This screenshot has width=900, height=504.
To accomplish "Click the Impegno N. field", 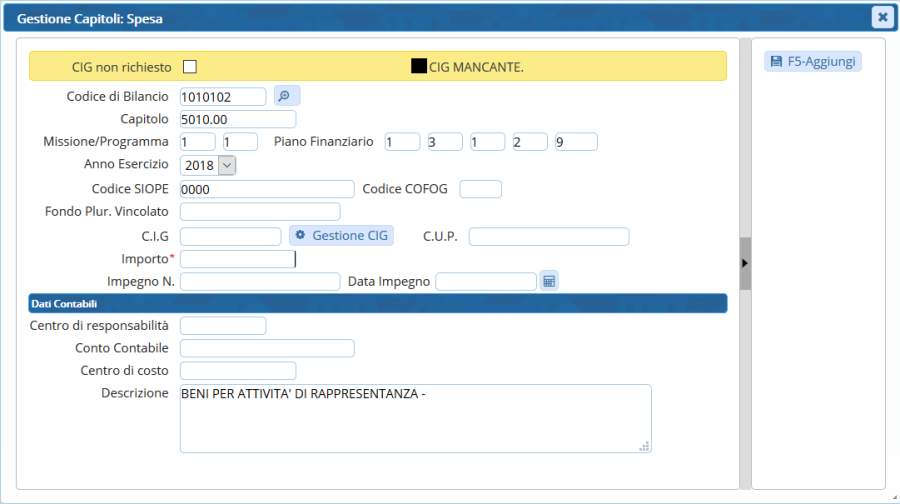I will pos(260,281).
